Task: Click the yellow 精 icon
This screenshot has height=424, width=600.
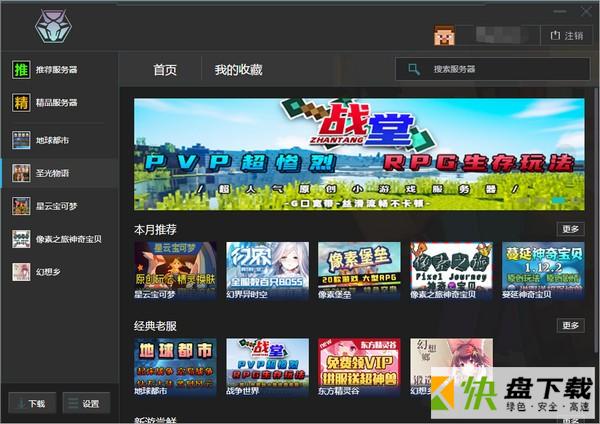Action: [21, 103]
